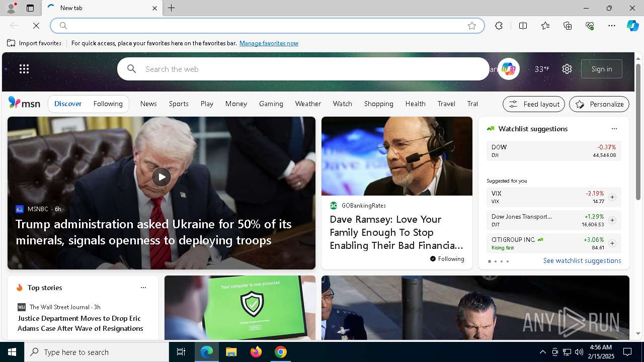Image resolution: width=644 pixels, height=362 pixels.
Task: Switch to the Following tab
Action: coord(108,104)
